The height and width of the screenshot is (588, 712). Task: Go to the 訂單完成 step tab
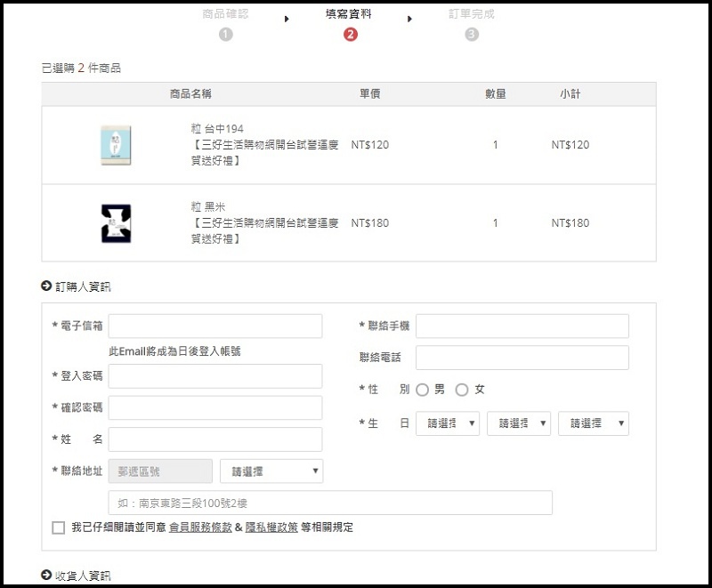point(472,14)
